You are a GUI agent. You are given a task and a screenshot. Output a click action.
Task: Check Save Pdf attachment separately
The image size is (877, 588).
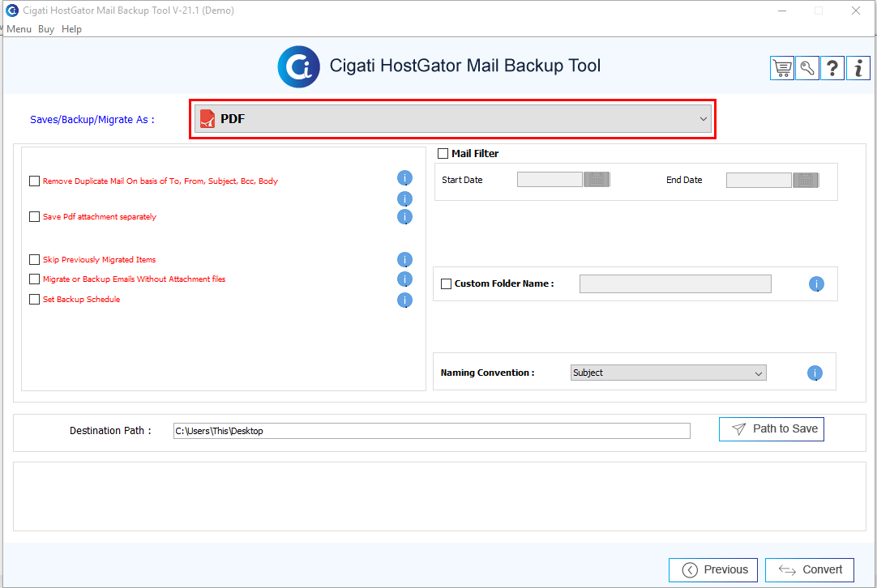[x=35, y=216]
